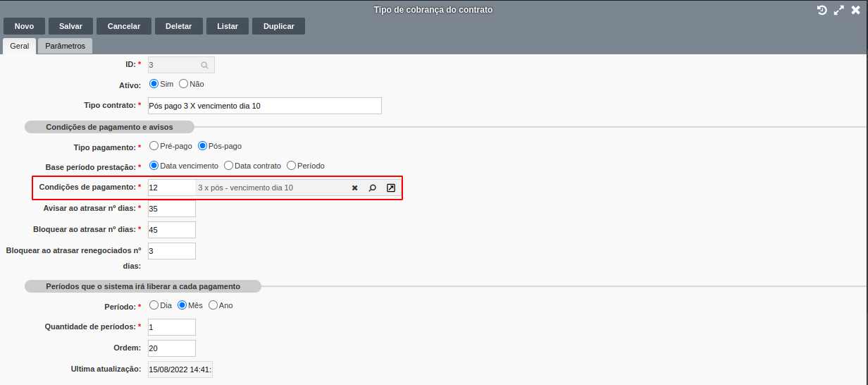Screen dimensions: 868x385
Task: Search Condições de pagamento with magnifier icon
Action: 373,188
